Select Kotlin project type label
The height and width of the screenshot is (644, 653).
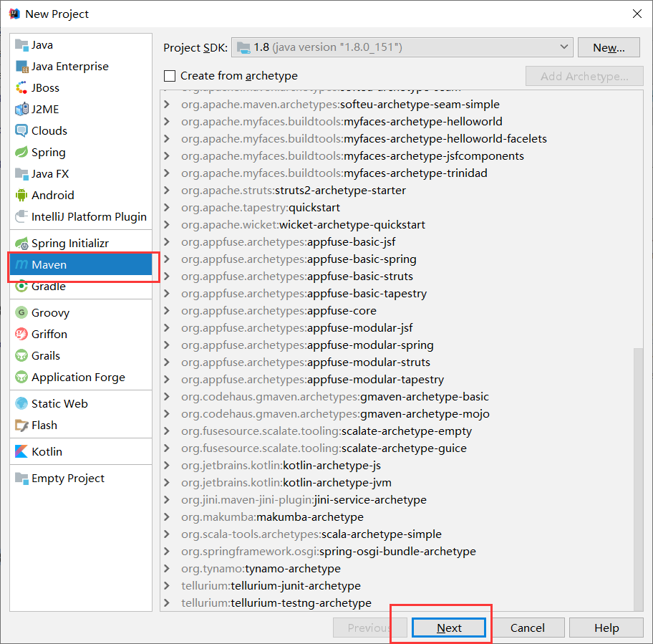(x=47, y=451)
